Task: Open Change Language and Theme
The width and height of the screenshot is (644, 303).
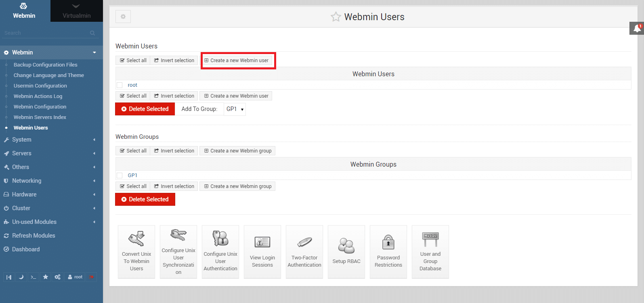Action: point(49,75)
